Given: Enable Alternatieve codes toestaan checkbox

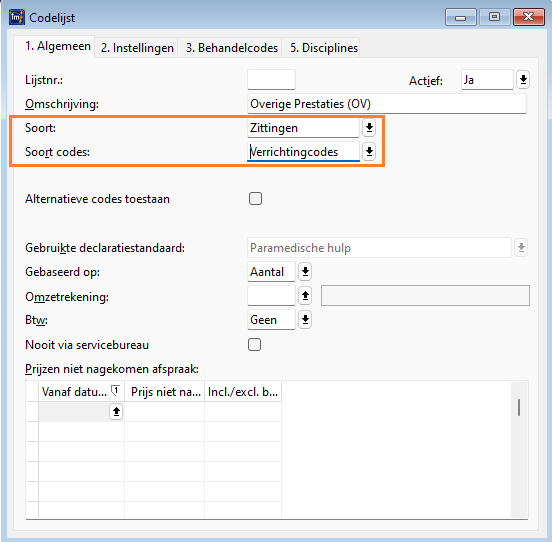Looking at the screenshot, I should coord(255,198).
